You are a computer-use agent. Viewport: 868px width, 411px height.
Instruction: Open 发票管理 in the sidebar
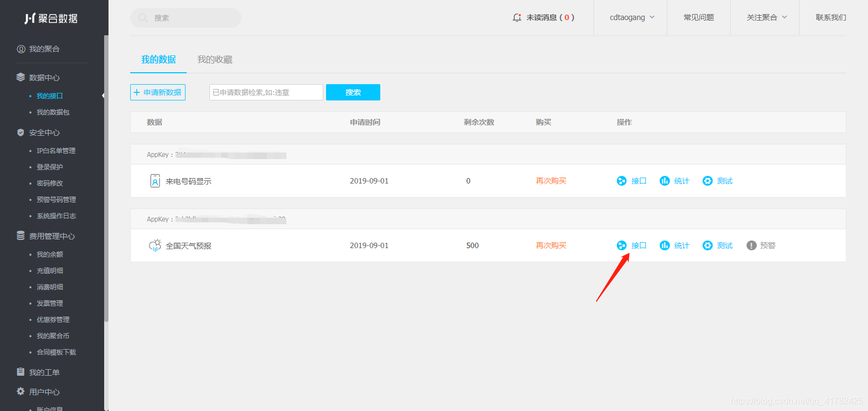(50, 303)
